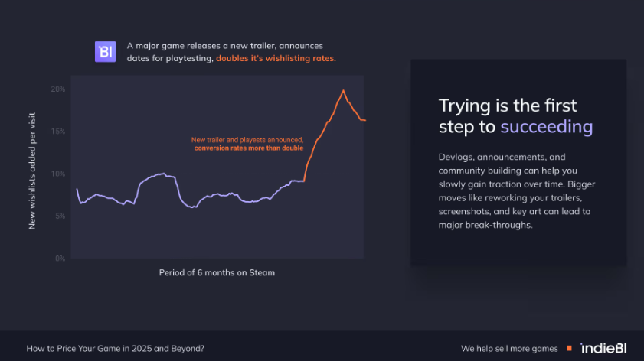The height and width of the screenshot is (361, 644).
Task: Select the 5% y-axis label
Action: tap(60, 216)
